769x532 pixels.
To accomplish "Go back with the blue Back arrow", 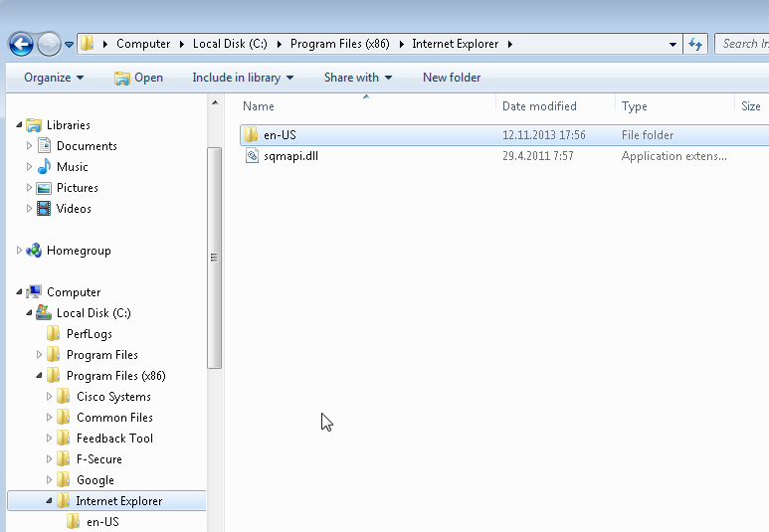I will 21,44.
